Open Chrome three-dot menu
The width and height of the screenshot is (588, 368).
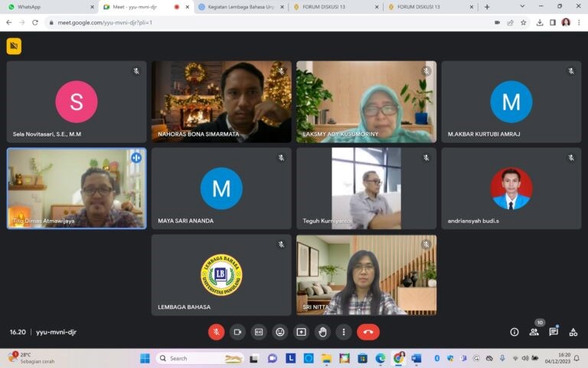tap(579, 22)
